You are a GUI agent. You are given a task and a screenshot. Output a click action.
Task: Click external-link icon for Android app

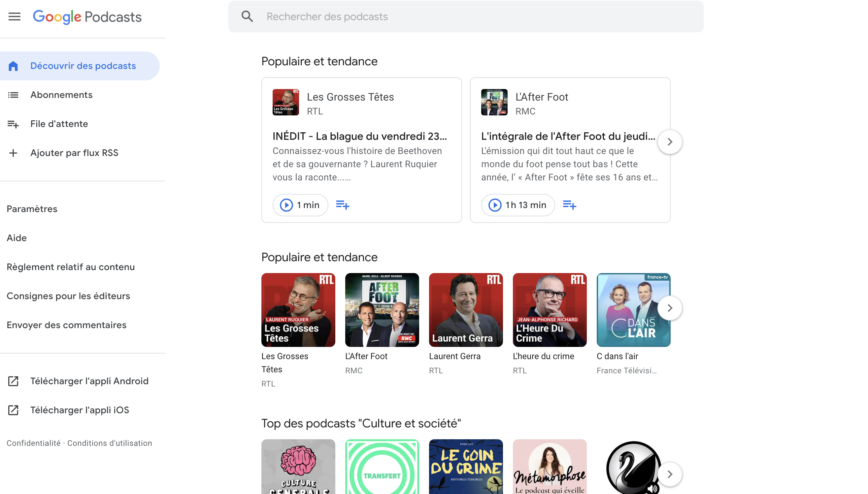[x=13, y=381]
